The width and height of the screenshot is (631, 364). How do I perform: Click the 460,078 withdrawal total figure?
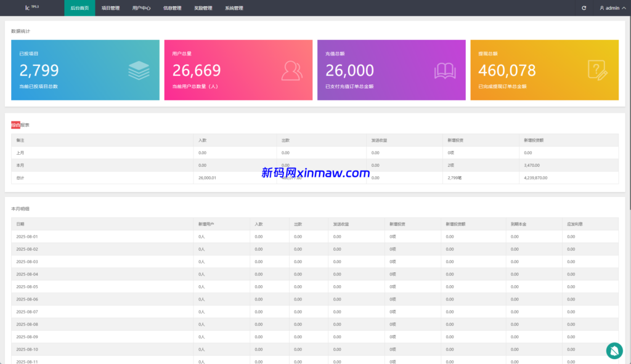click(507, 70)
